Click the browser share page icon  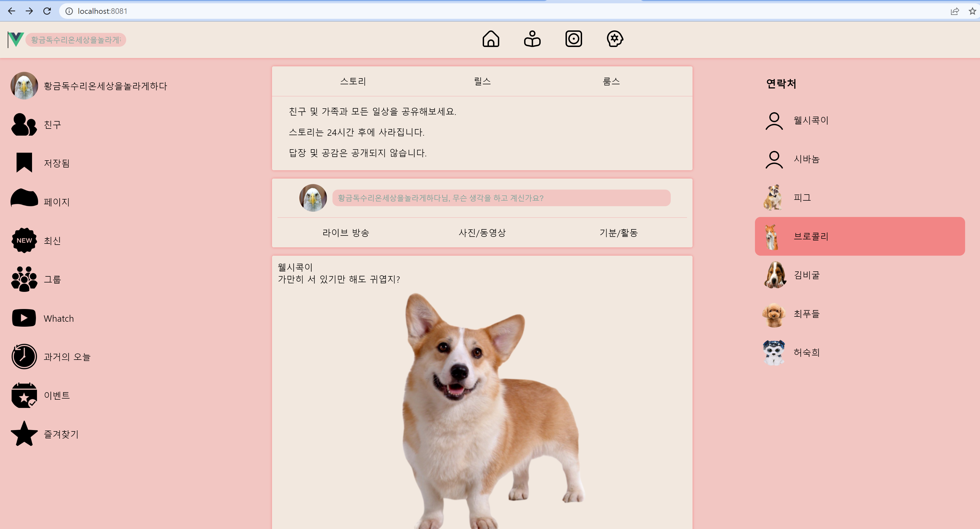(955, 11)
